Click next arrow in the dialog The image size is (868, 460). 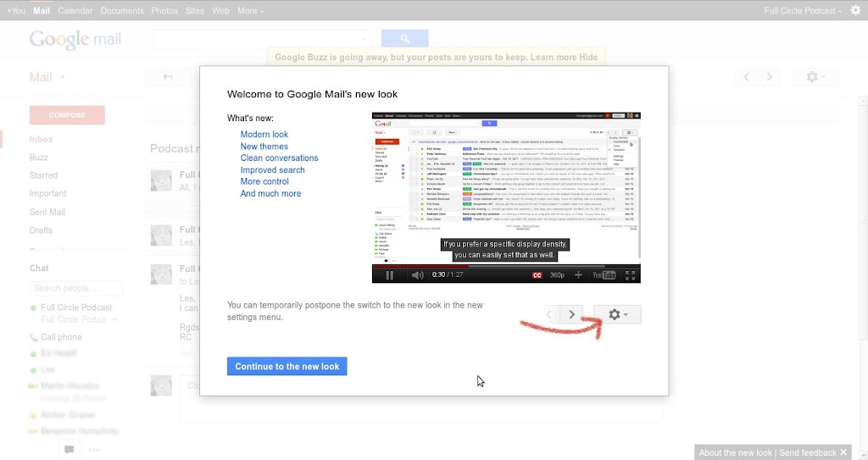571,314
